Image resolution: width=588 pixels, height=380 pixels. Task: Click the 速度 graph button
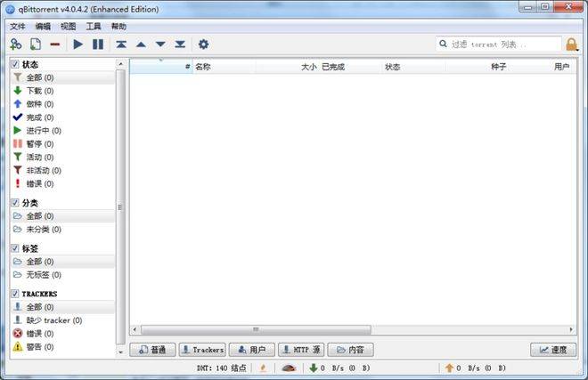tap(553, 350)
